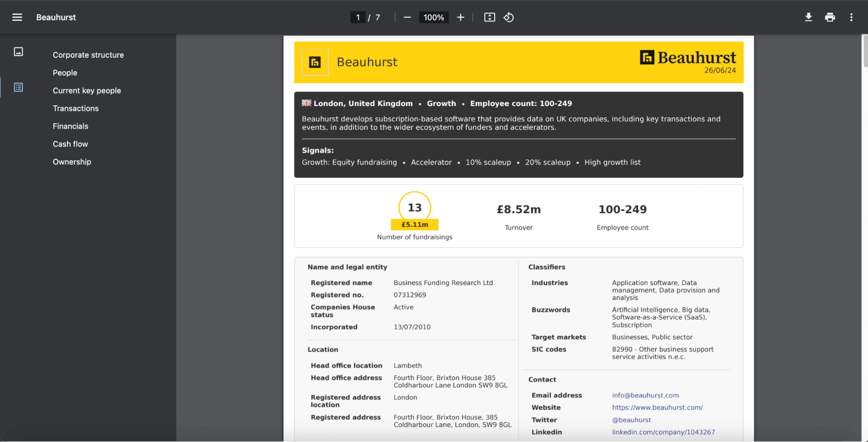The height and width of the screenshot is (442, 868).
Task: Click the Contact section heading
Action: [x=542, y=379]
